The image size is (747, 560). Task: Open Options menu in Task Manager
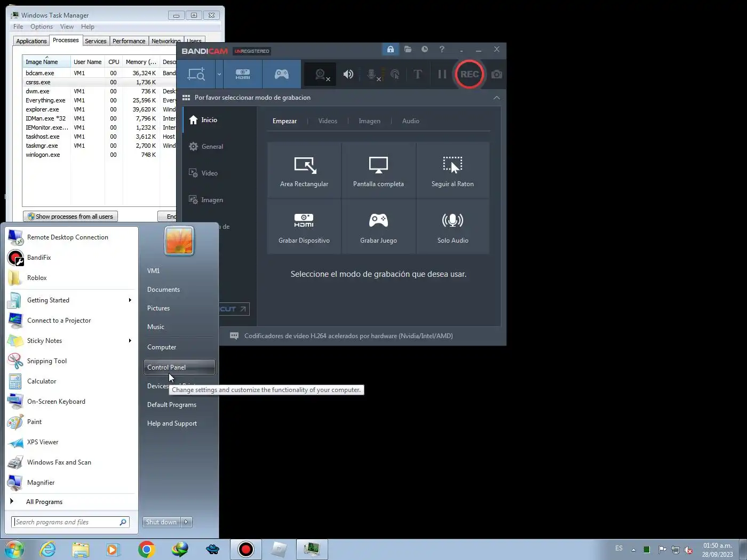coord(42,27)
